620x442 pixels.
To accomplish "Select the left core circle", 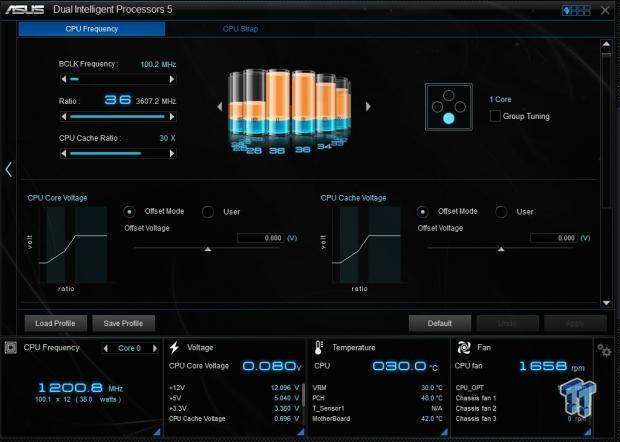I will (x=437, y=107).
